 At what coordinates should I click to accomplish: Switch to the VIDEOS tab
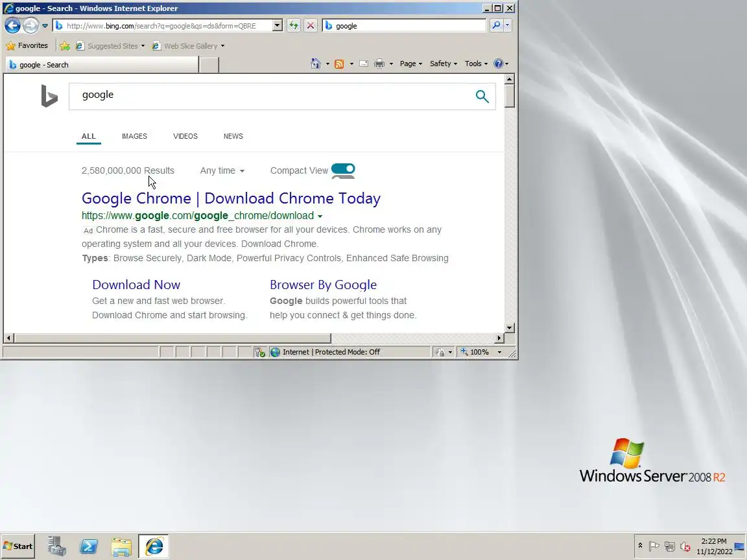(185, 136)
